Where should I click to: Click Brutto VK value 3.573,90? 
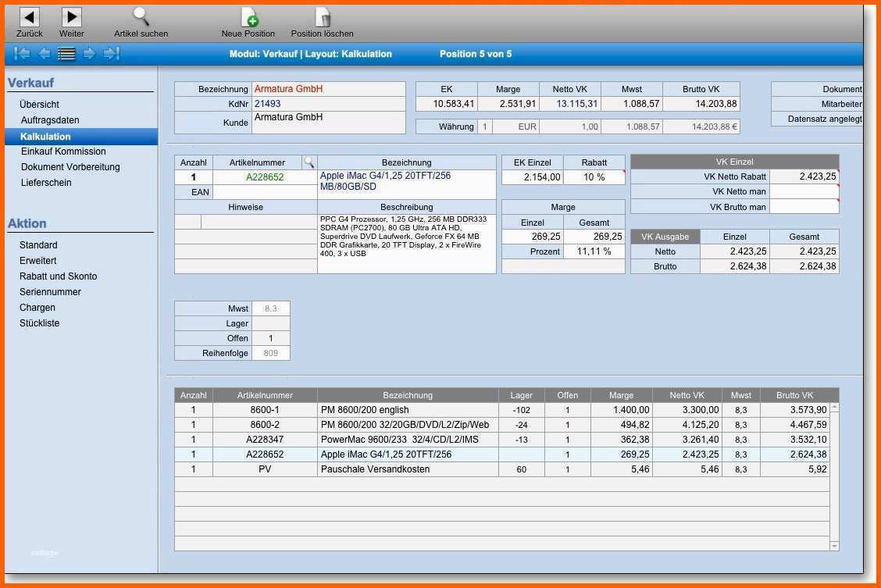[794, 410]
